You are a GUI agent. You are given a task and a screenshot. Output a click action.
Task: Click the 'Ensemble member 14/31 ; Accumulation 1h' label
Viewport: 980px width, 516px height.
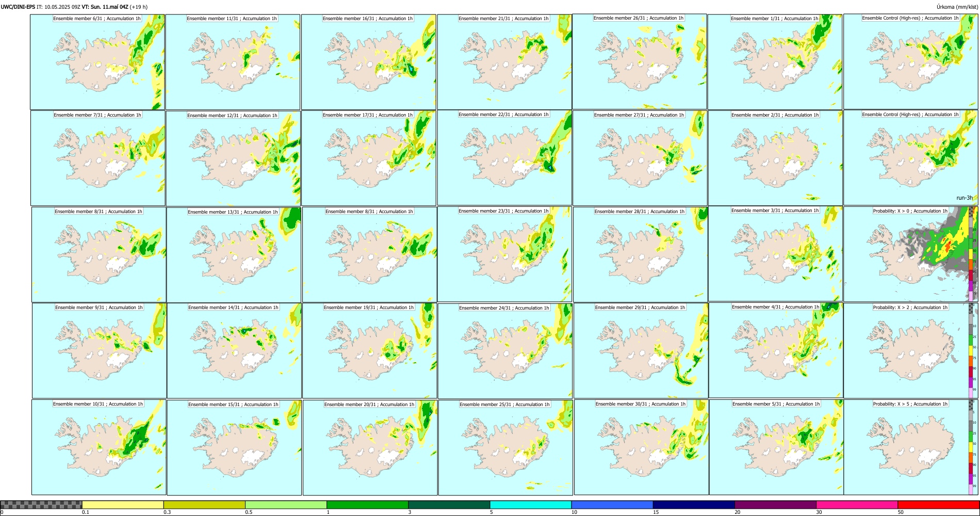[233, 308]
